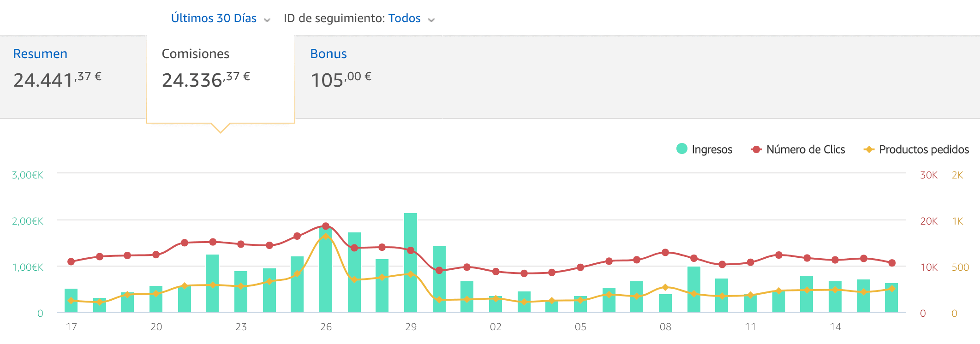This screenshot has width=980, height=344.
Task: Open the Últimos 30 Días date range dropdown
Action: (x=214, y=18)
